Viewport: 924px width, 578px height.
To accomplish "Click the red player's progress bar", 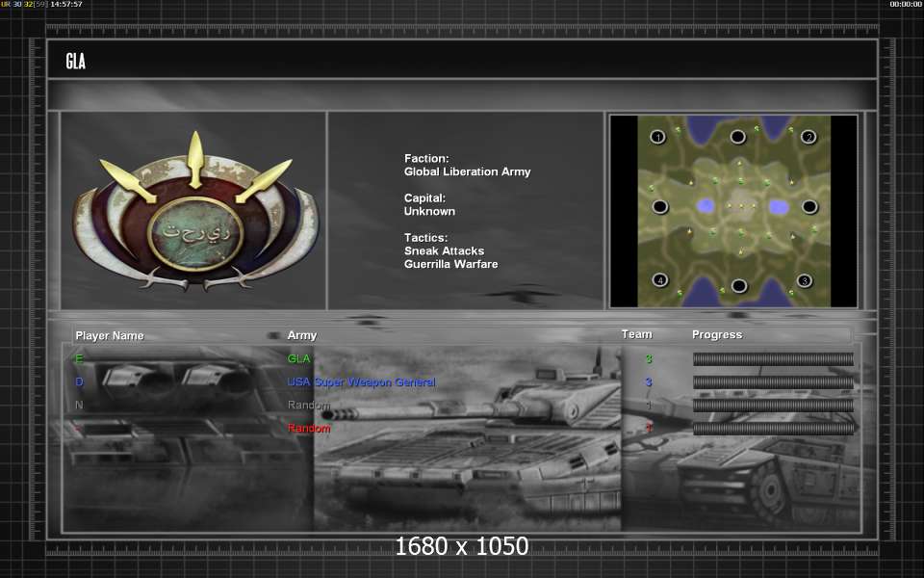I will [x=773, y=428].
